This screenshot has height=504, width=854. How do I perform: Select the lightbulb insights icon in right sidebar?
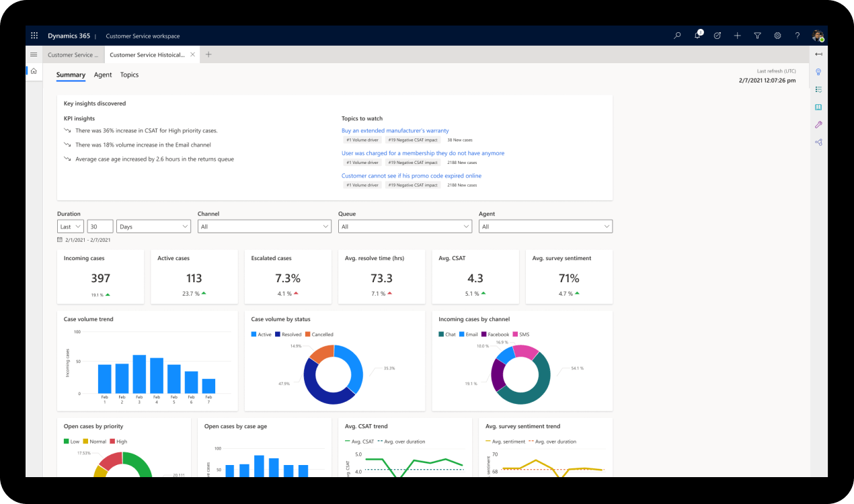pyautogui.click(x=818, y=72)
